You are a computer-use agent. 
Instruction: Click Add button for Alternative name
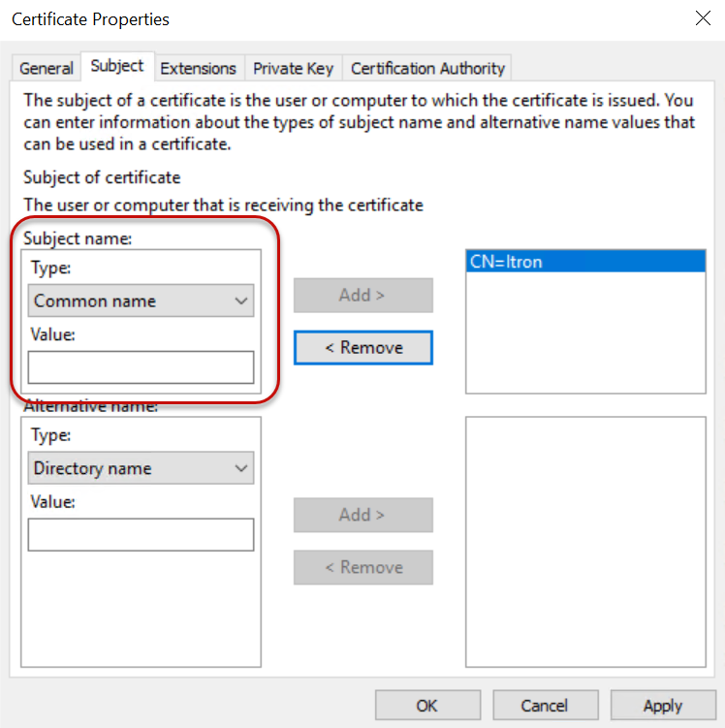(x=362, y=515)
